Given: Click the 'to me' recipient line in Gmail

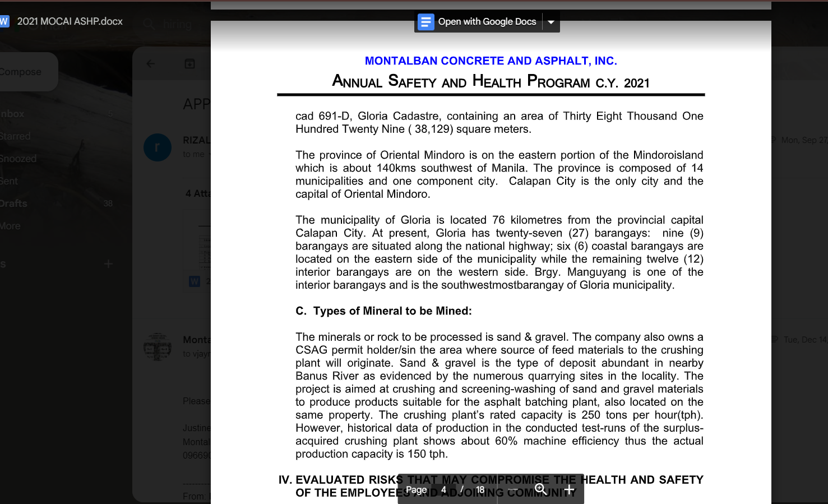Looking at the screenshot, I should pyautogui.click(x=194, y=154).
